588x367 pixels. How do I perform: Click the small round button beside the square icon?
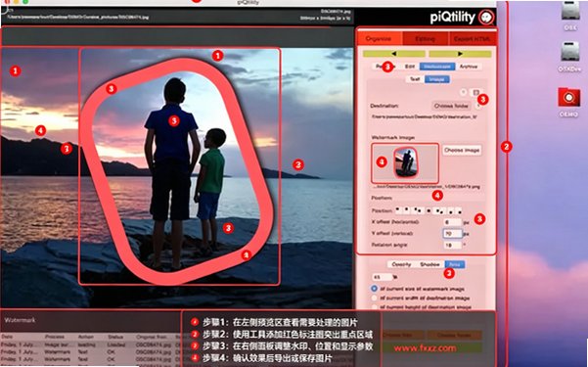pos(464,92)
